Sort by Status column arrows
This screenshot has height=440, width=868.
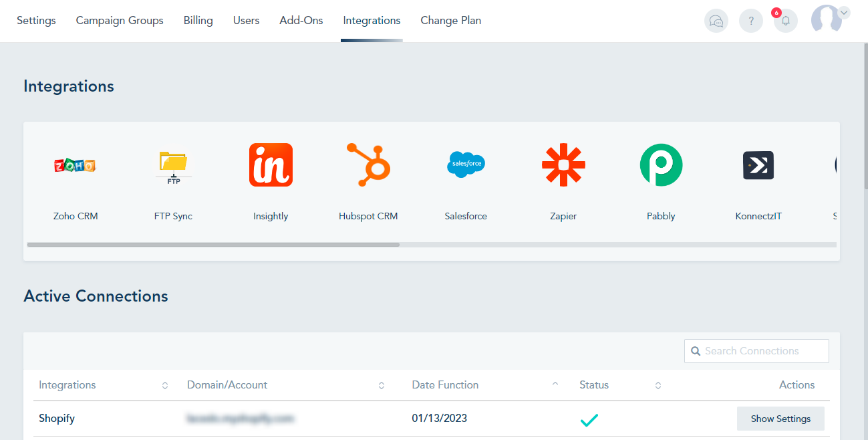[658, 385]
